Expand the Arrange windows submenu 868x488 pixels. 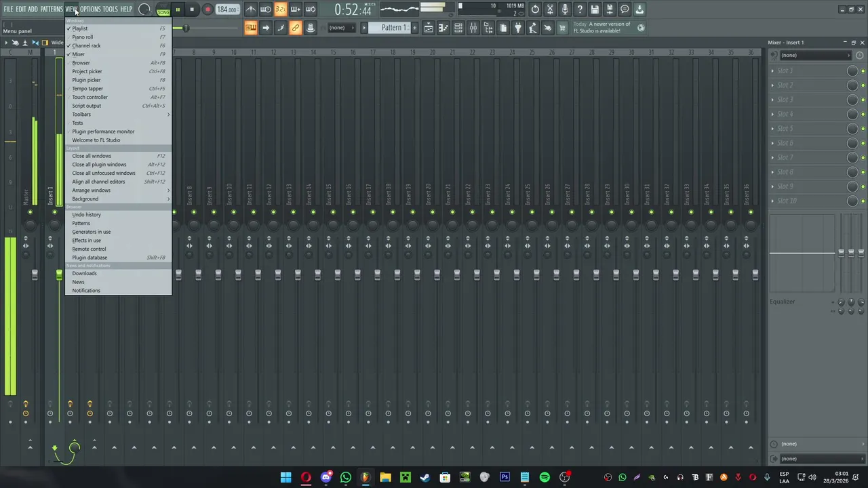[118, 190]
